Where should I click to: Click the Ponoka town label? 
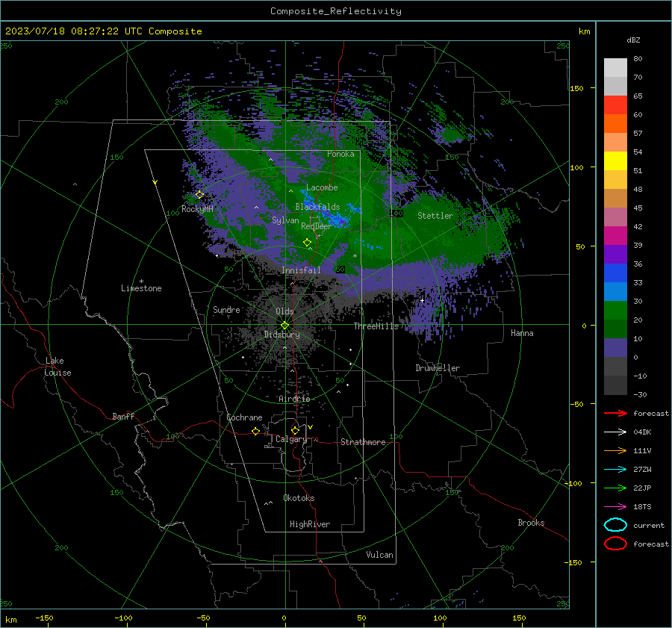(340, 154)
